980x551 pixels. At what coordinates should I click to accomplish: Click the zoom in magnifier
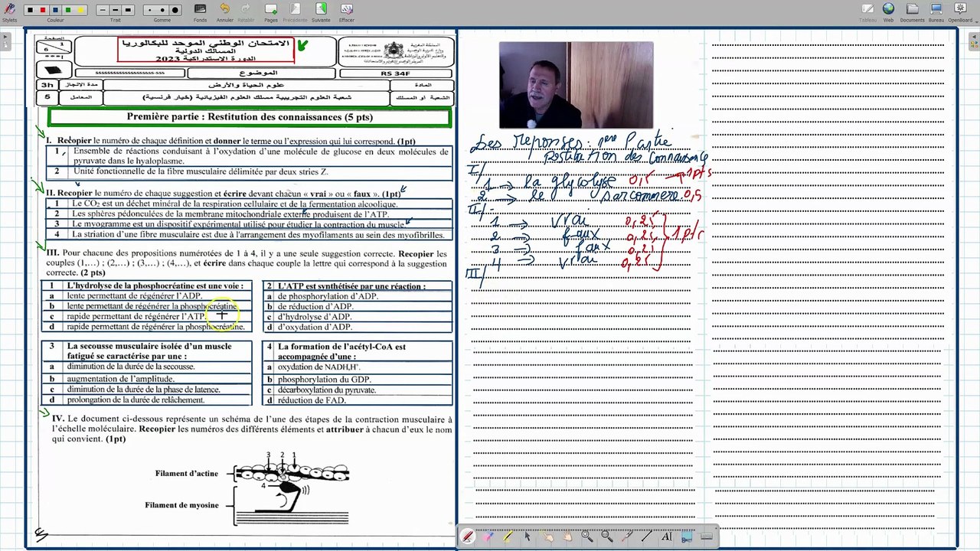coord(587,536)
